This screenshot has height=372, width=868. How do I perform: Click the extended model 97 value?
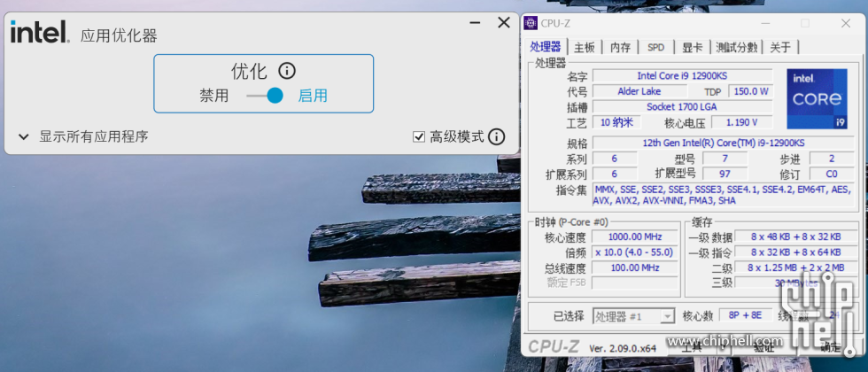click(x=725, y=174)
